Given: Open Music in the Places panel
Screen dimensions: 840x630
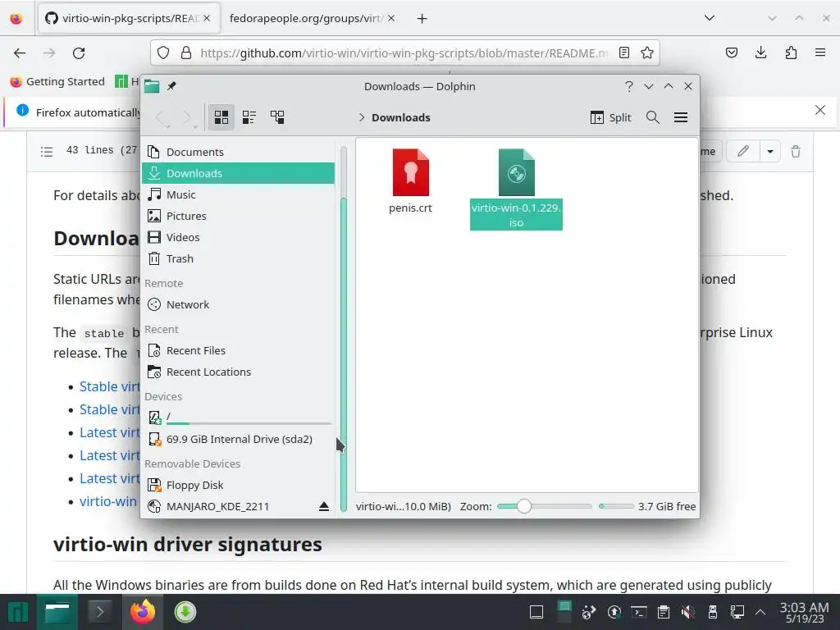Looking at the screenshot, I should coord(239,194).
